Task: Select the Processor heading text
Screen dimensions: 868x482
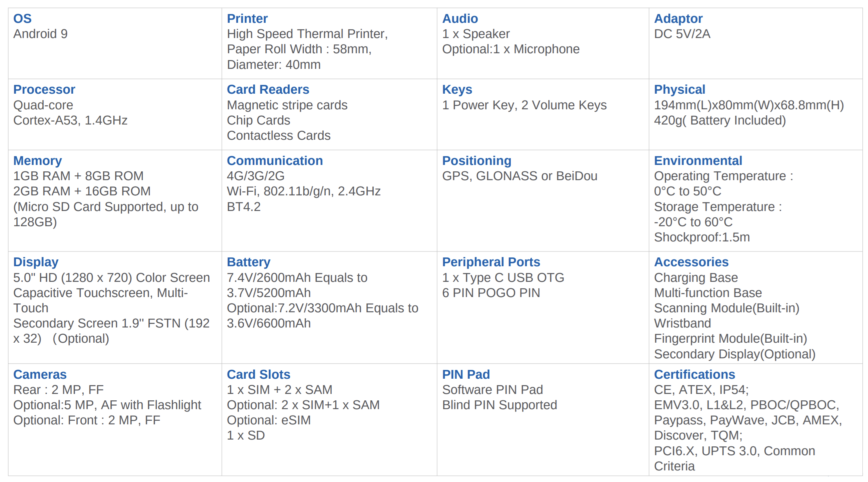Action: click(44, 89)
